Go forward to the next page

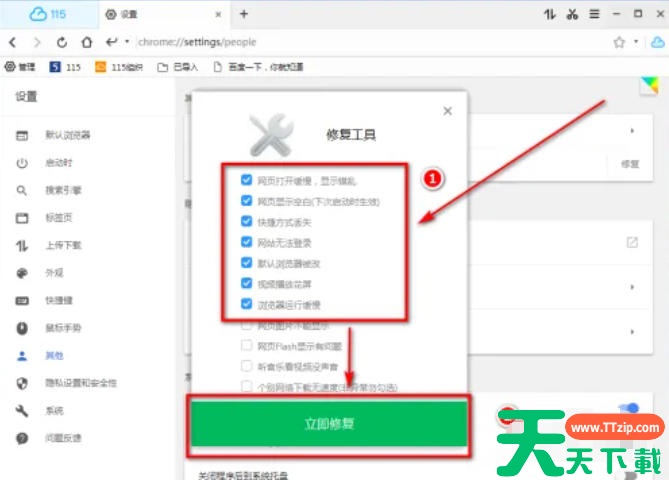(x=37, y=42)
